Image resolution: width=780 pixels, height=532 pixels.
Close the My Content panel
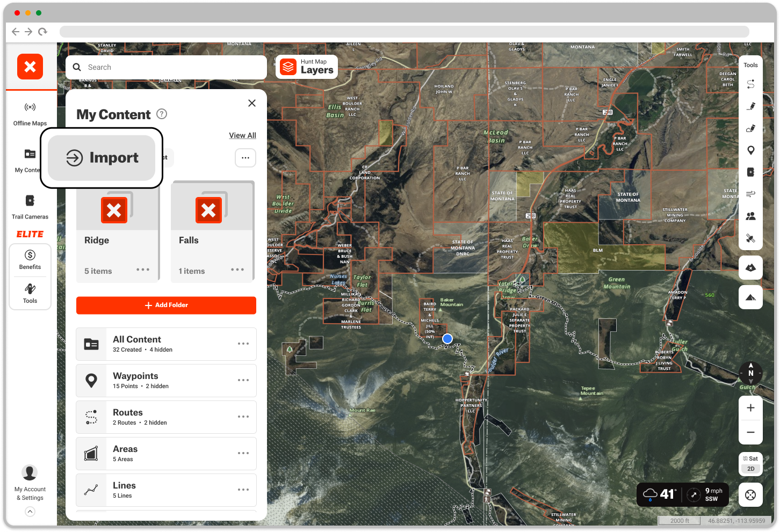252,103
